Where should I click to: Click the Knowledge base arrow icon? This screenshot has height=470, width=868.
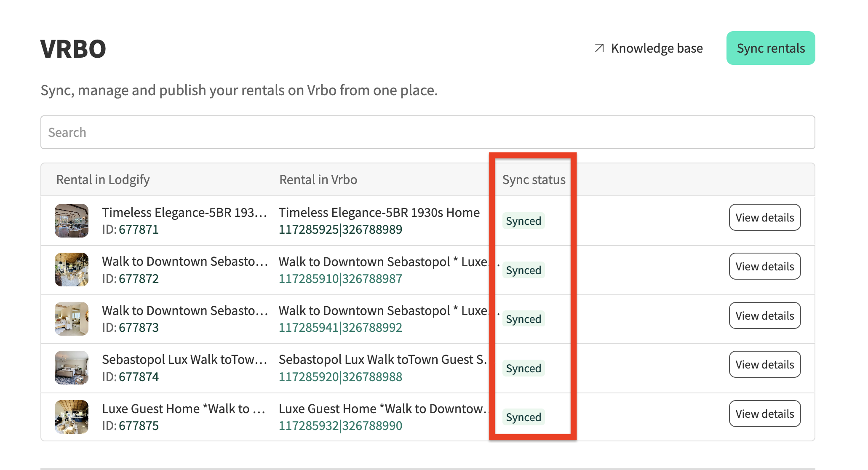(599, 48)
